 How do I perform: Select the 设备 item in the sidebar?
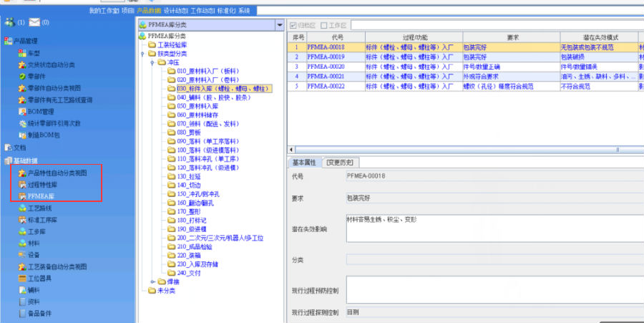click(x=33, y=254)
